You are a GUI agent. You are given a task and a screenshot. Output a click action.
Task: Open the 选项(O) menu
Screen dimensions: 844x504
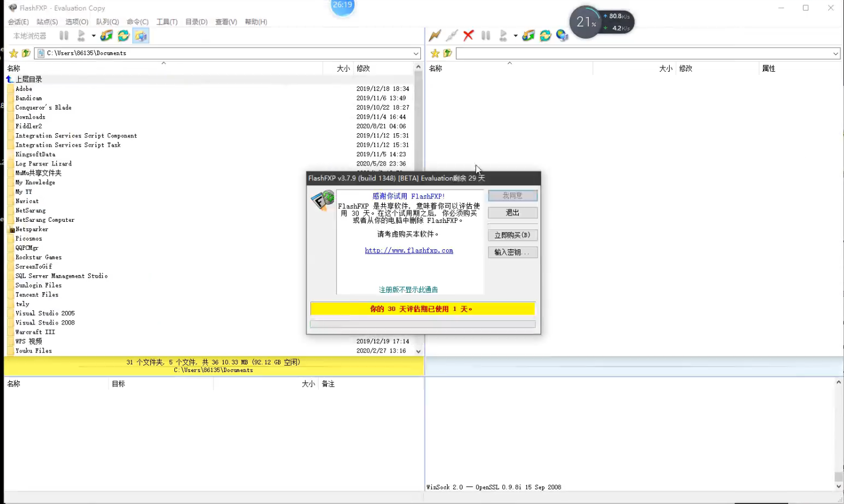77,22
